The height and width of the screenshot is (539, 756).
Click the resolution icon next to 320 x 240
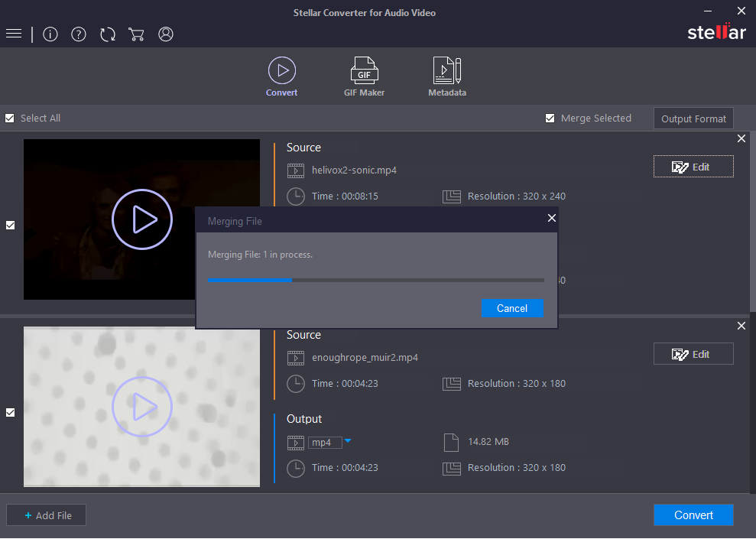pos(451,196)
